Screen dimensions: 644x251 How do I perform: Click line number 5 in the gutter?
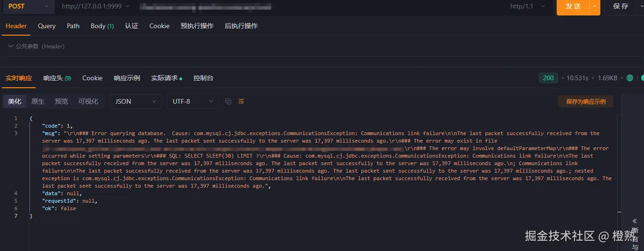click(16, 201)
